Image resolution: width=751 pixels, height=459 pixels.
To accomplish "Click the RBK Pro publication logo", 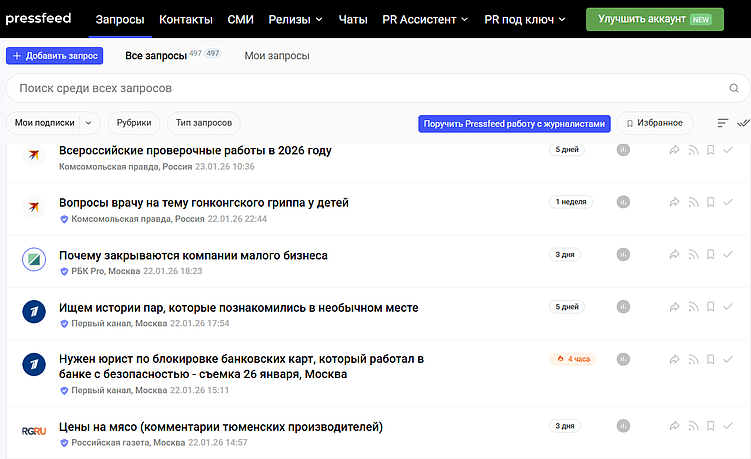I will click(35, 260).
